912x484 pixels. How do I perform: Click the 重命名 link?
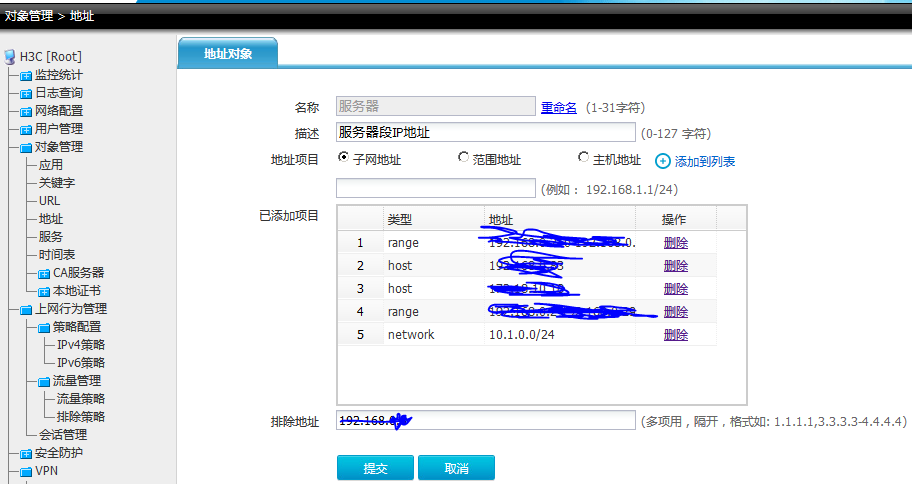pyautogui.click(x=559, y=108)
